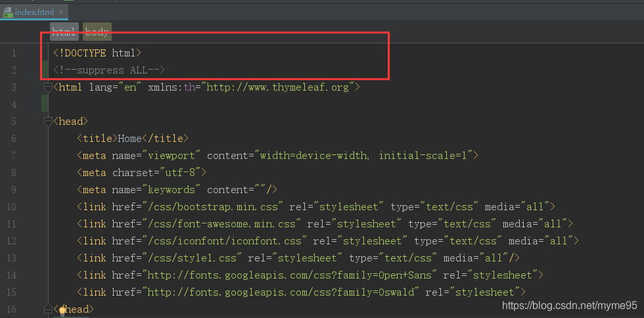This screenshot has height=318, width=644.
Task: Click the suppress ALL comment line
Action: [109, 70]
